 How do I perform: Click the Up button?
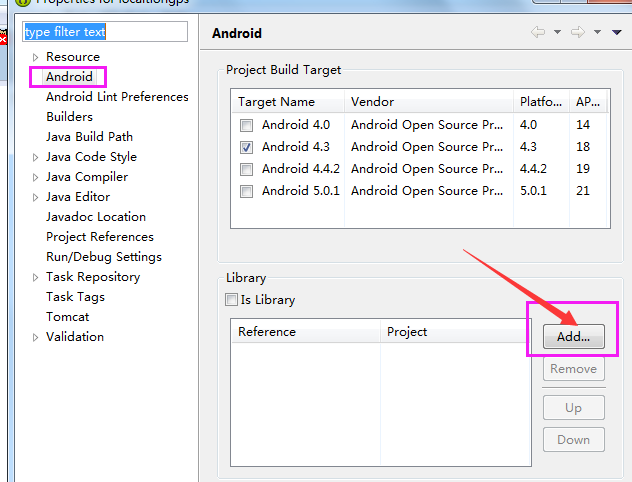pos(574,408)
